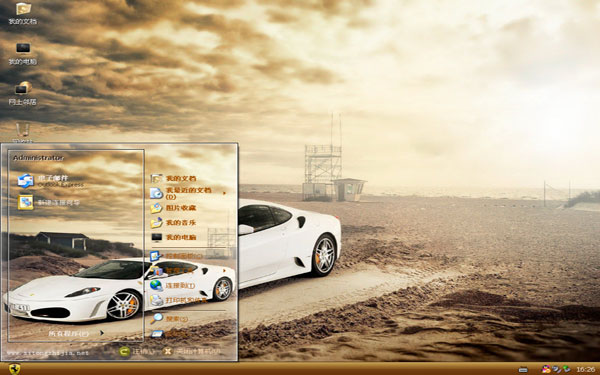
Task: Open the 网上邻居 desktop icon
Action: tap(23, 93)
